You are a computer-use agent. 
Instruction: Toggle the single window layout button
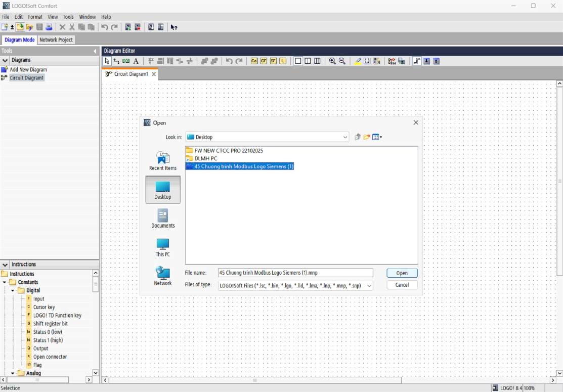pyautogui.click(x=298, y=61)
